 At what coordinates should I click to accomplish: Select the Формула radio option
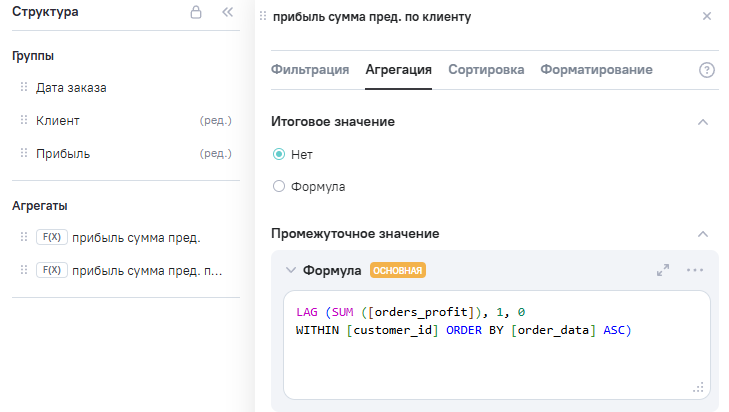pos(279,186)
